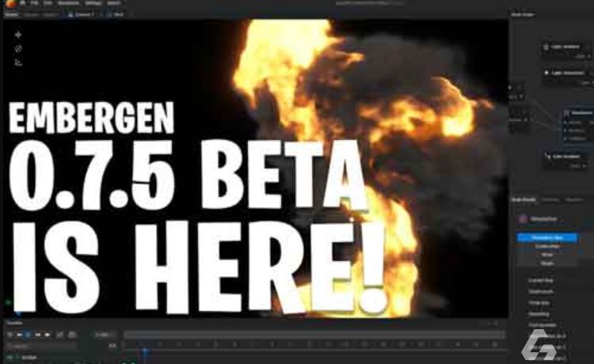Select the move gizmo tool in viewport
The height and width of the screenshot is (364, 594).
17,35
